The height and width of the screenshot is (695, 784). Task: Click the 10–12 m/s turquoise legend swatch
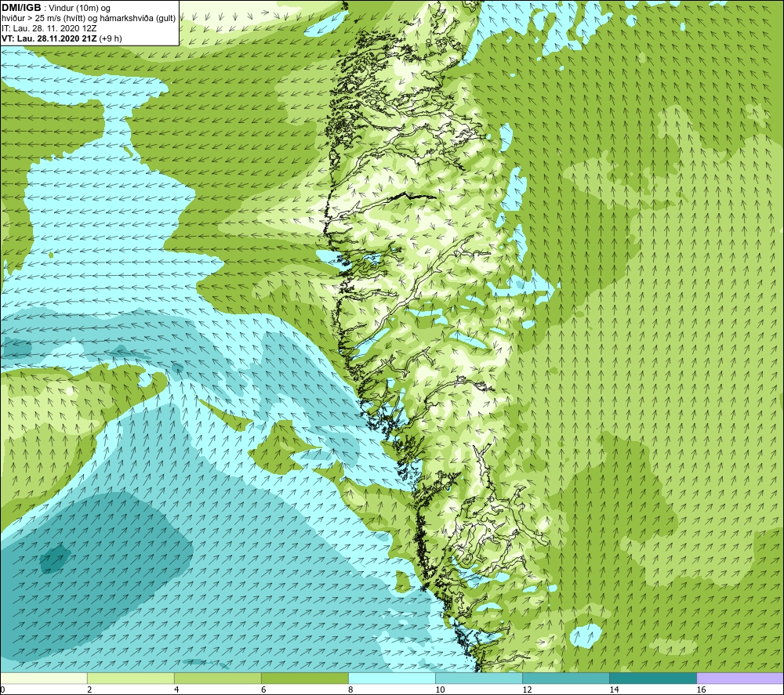coord(479,678)
